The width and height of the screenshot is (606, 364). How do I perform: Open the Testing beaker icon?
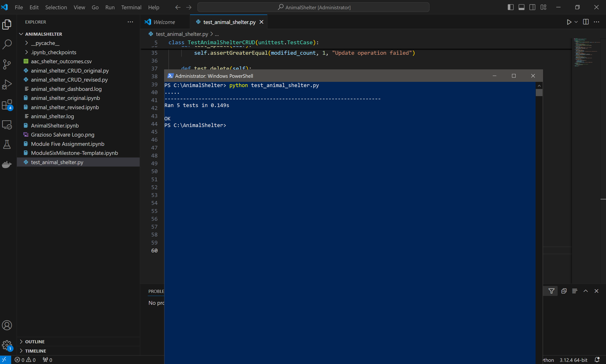tap(7, 145)
